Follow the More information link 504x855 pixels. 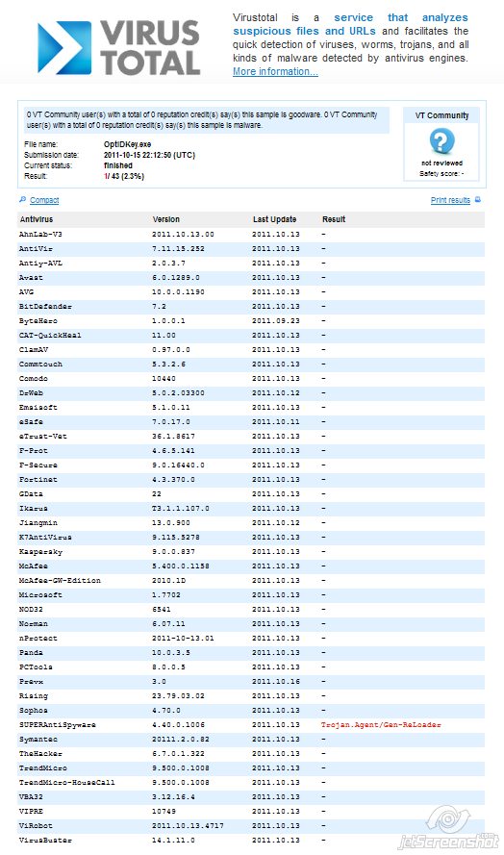click(x=275, y=71)
